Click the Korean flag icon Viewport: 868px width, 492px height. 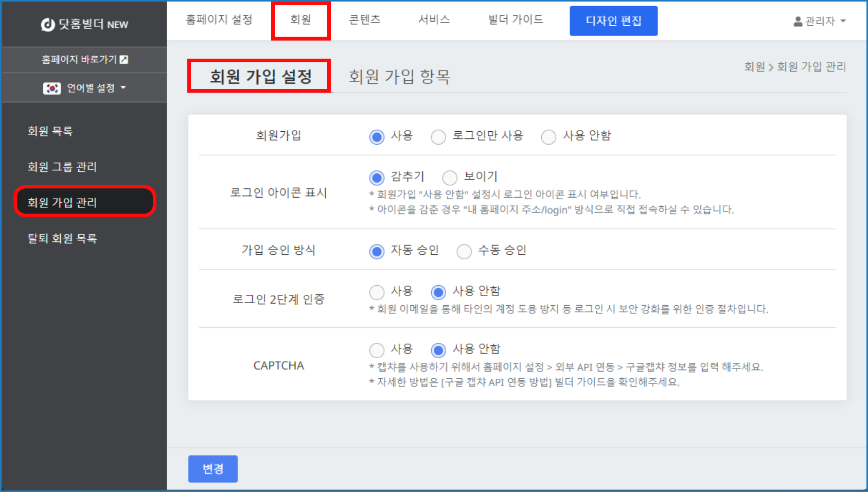pyautogui.click(x=51, y=88)
